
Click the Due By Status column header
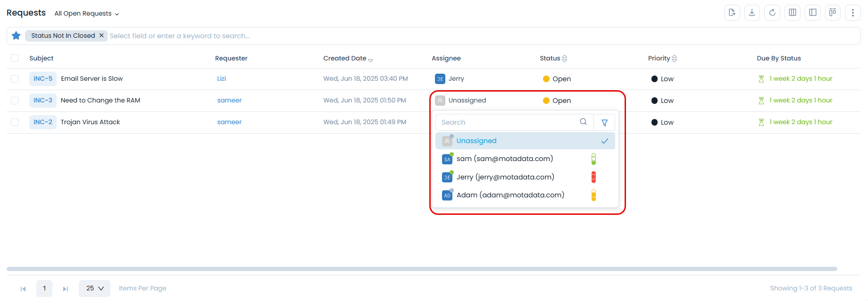779,58
